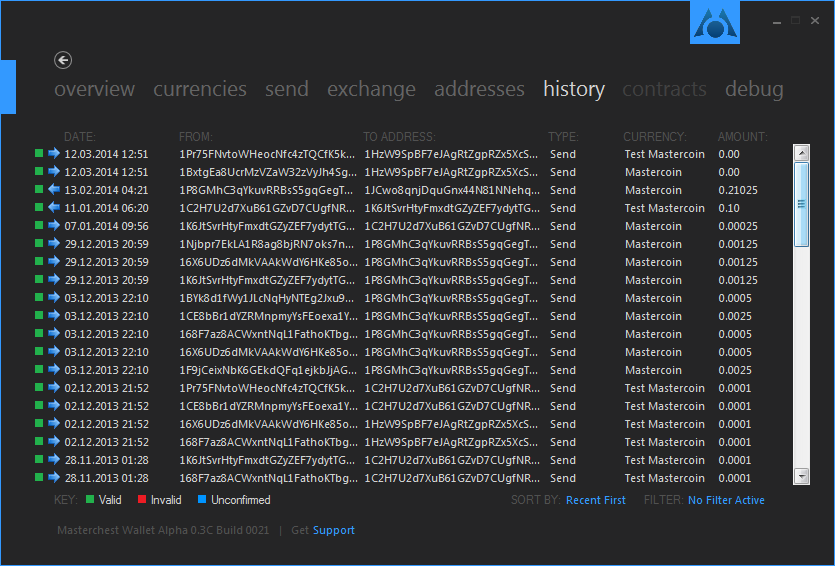
Task: Open the exchange tab
Action: pyautogui.click(x=371, y=89)
